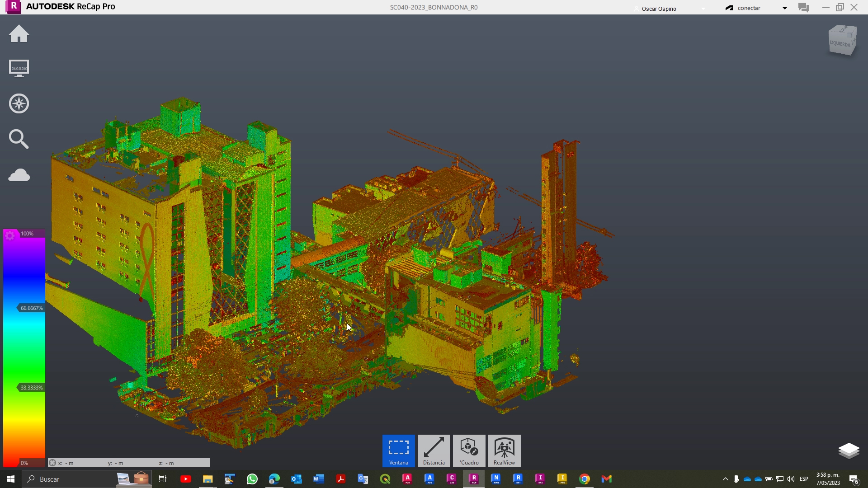Open the feedback chat icon in title bar
Viewport: 868px width, 488px height.
(804, 7)
